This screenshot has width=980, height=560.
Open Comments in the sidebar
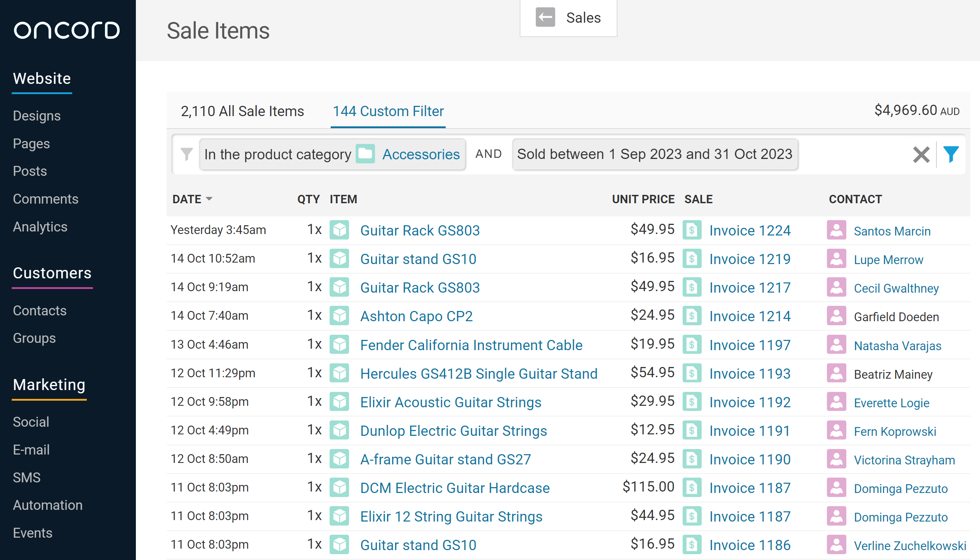(46, 199)
